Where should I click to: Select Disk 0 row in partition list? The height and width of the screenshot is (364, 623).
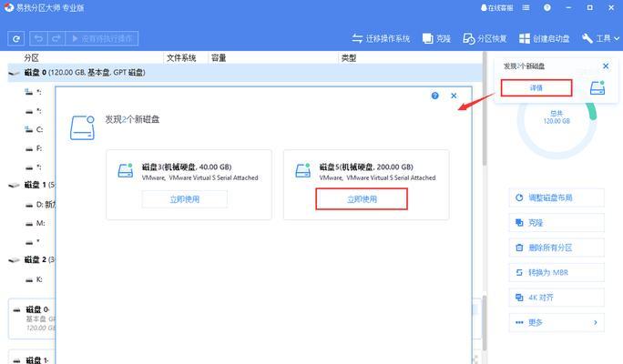click(x=245, y=73)
